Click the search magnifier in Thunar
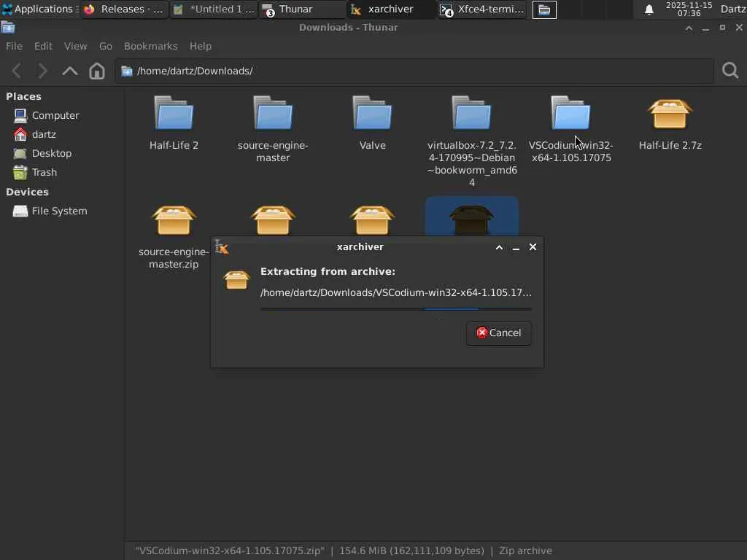 (x=729, y=71)
